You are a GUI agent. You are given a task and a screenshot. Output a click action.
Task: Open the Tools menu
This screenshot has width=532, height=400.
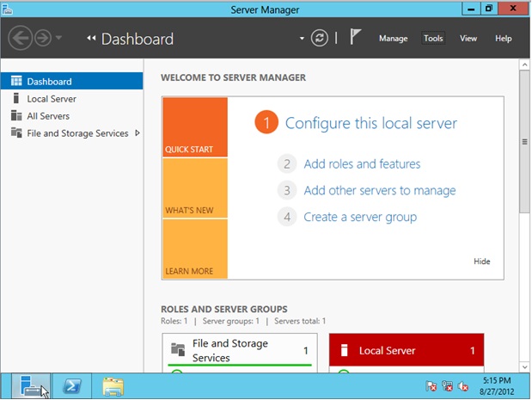pyautogui.click(x=433, y=39)
